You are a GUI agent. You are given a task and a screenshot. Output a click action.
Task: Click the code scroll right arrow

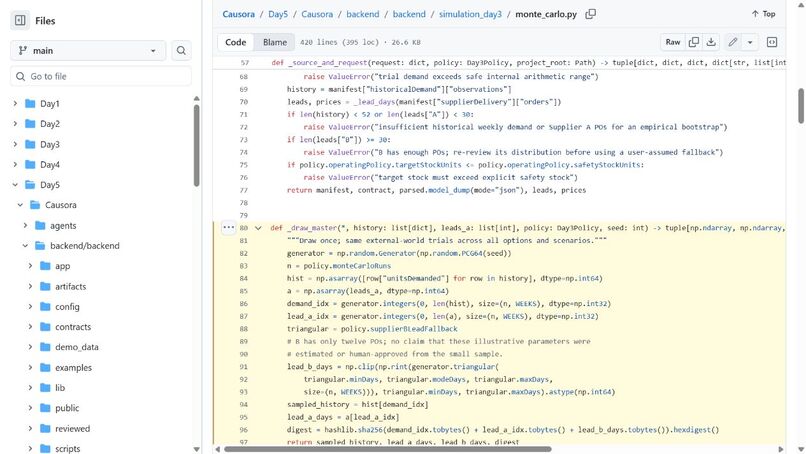[x=781, y=449]
